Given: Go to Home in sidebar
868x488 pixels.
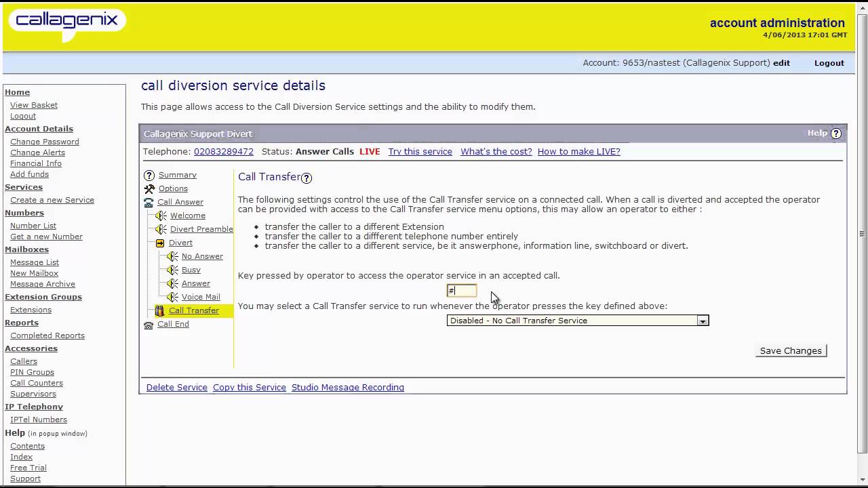Looking at the screenshot, I should tap(18, 92).
